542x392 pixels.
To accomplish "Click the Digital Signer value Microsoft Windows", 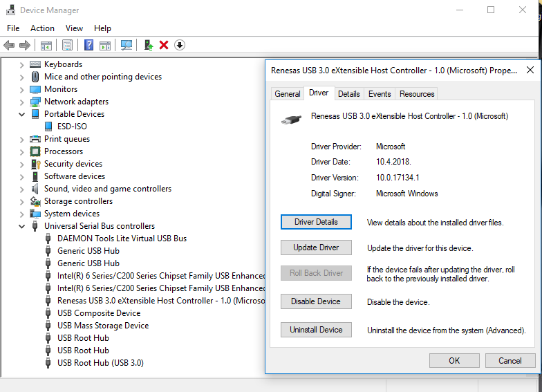I will coord(406,194).
